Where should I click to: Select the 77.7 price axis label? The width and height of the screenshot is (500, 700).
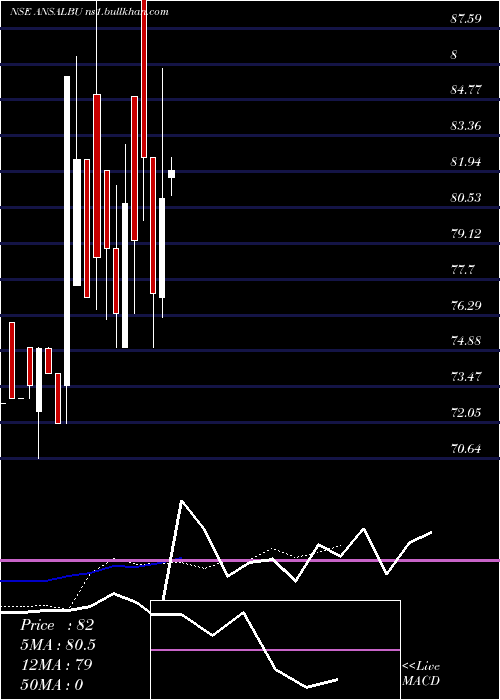tap(463, 270)
